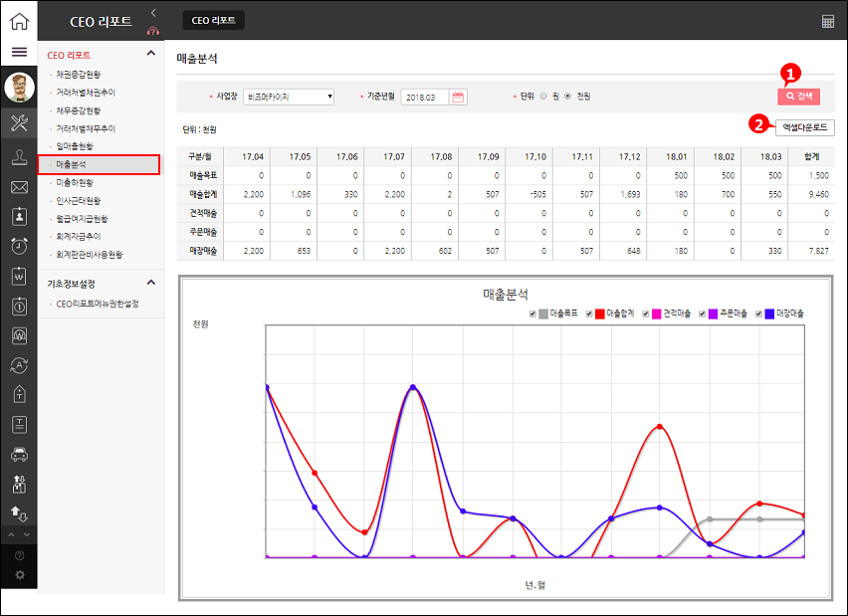Screen dimensions: 848x616
Task: Click the gray 매출목표 legend swatch
Action: click(x=543, y=313)
